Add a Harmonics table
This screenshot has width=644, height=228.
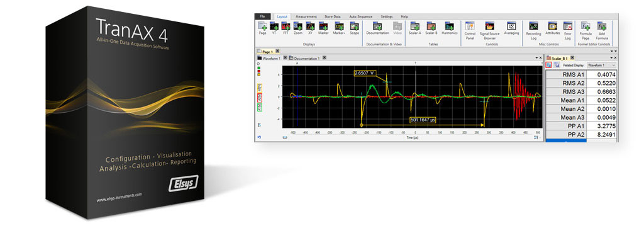pos(450,28)
